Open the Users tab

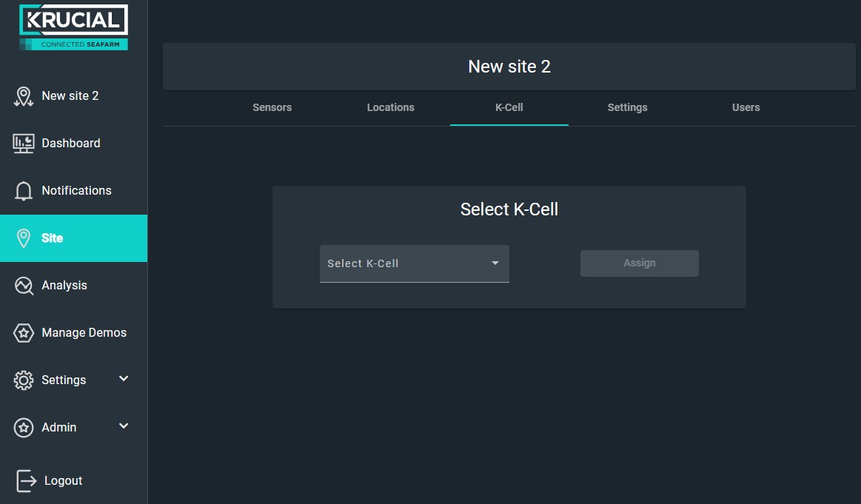tap(746, 107)
